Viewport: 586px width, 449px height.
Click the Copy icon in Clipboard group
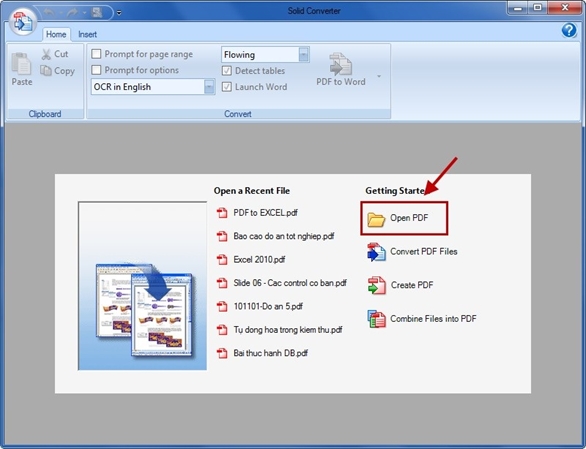tap(46, 70)
